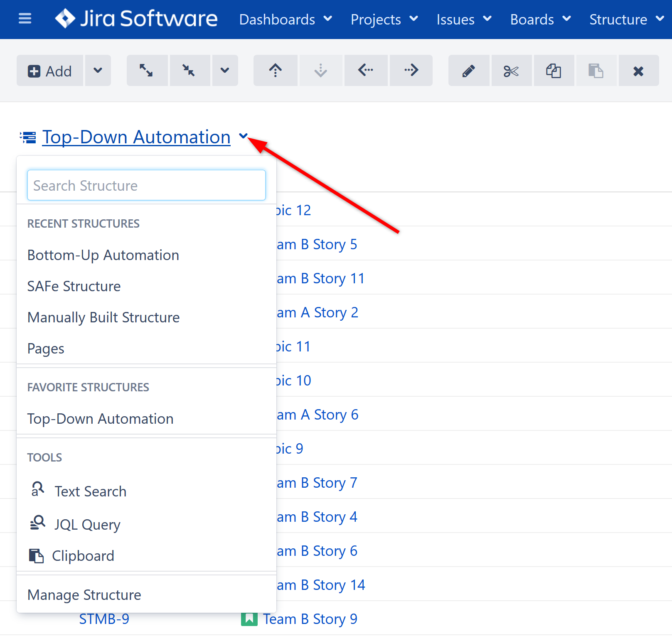Indent item using right arrow icon
This screenshot has height=636, width=672.
point(411,71)
